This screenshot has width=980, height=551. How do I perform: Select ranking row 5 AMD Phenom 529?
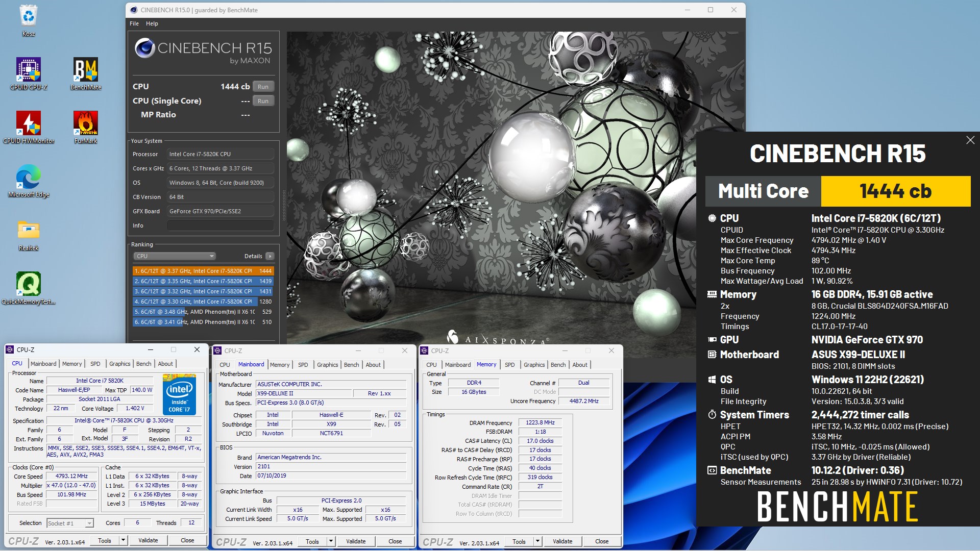(x=203, y=312)
